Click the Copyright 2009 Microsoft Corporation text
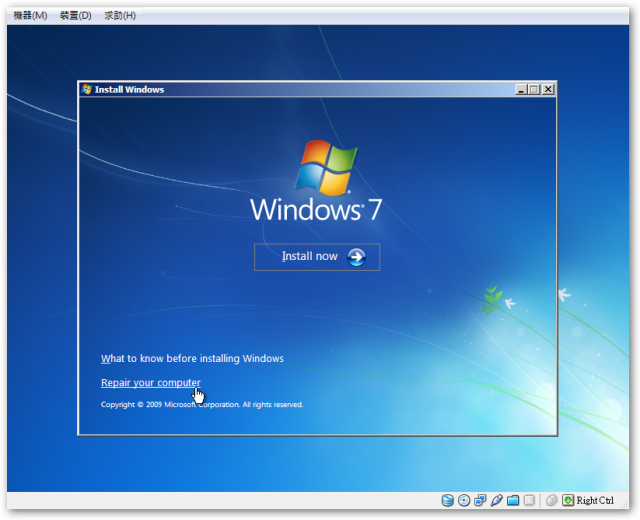 pyautogui.click(x=202, y=404)
